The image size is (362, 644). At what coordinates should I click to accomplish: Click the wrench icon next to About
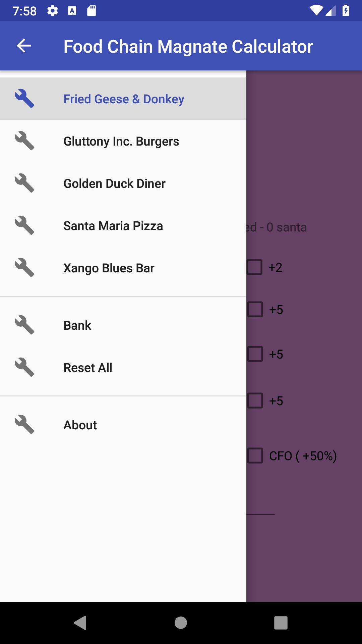[x=24, y=425]
